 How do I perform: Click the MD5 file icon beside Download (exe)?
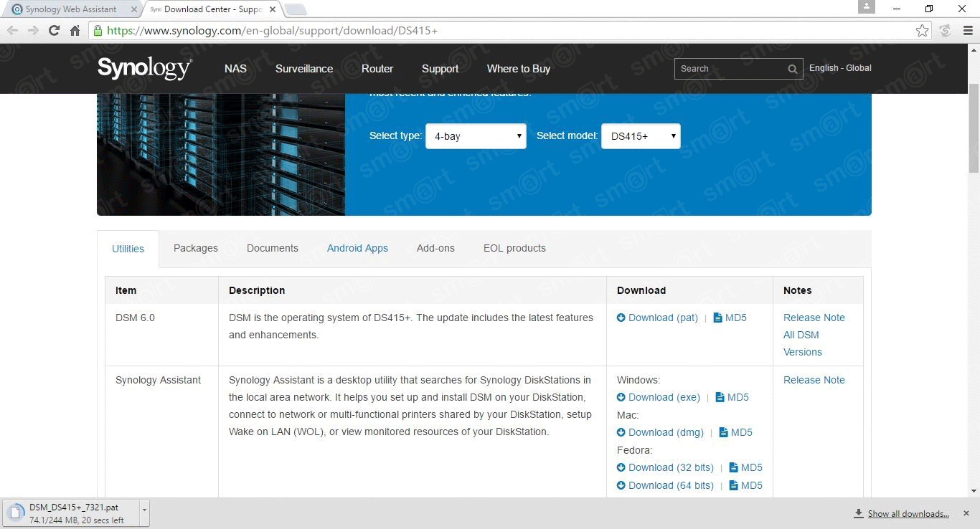720,397
